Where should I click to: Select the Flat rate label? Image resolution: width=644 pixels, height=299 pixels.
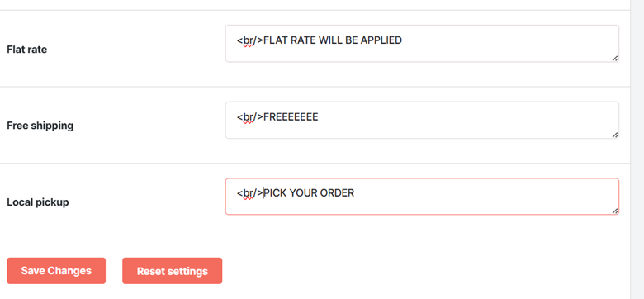[x=27, y=50]
